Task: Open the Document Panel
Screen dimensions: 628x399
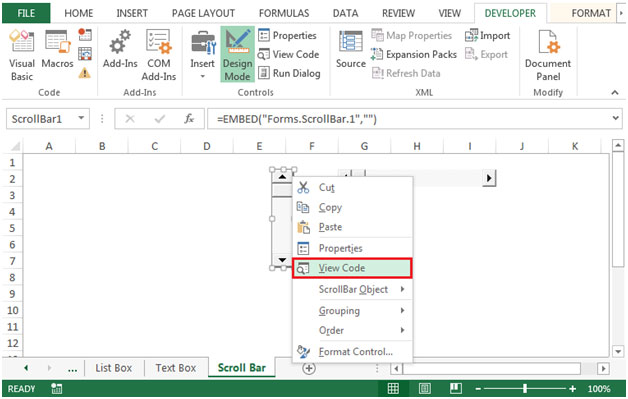Action: pyautogui.click(x=548, y=55)
